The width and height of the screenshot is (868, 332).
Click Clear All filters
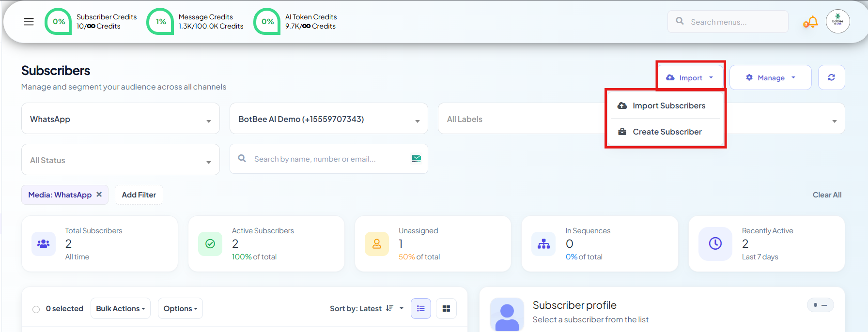(x=827, y=195)
